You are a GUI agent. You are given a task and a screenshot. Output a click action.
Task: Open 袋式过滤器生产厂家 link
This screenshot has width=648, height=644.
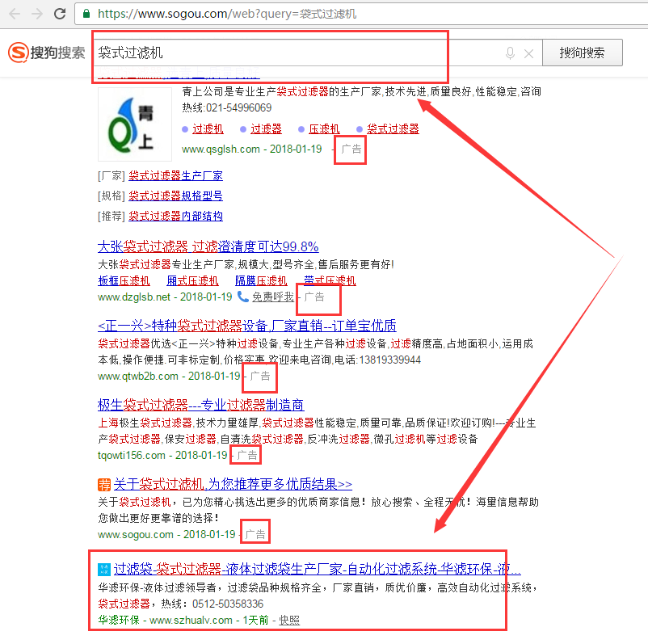click(x=175, y=175)
